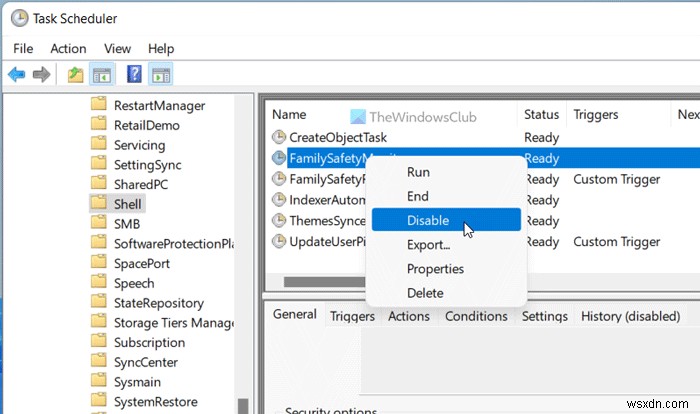The image size is (700, 414).
Task: Select the Storage Tiers Management tree folder
Action: pyautogui.click(x=173, y=323)
